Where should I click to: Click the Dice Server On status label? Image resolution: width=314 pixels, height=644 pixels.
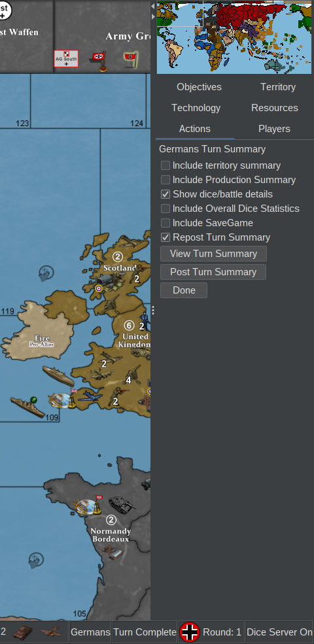279,632
